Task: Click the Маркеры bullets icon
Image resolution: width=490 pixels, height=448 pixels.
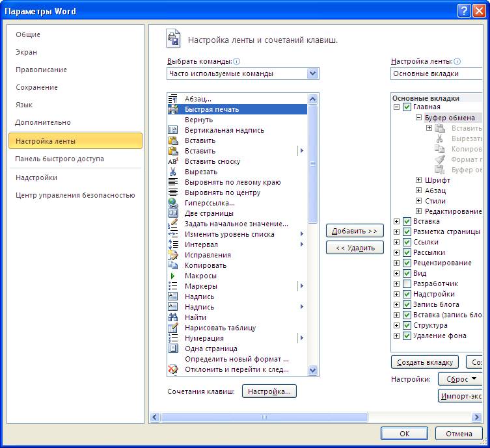Action: (173, 286)
